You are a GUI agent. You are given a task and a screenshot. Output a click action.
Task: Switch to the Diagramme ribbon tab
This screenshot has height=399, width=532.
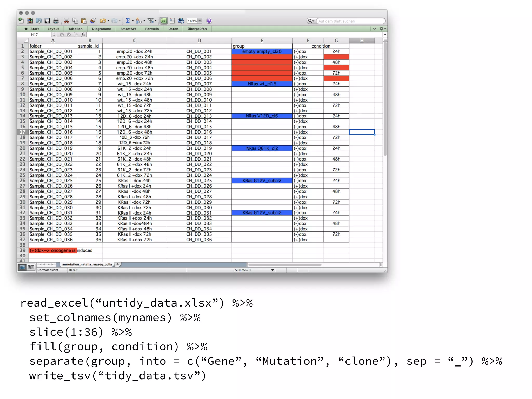coord(101,29)
